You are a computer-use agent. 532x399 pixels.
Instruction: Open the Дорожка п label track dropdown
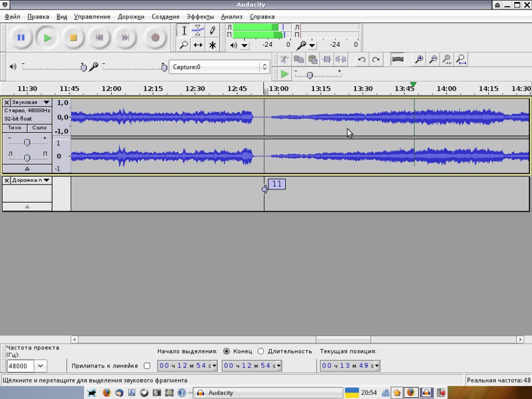pyautogui.click(x=46, y=180)
